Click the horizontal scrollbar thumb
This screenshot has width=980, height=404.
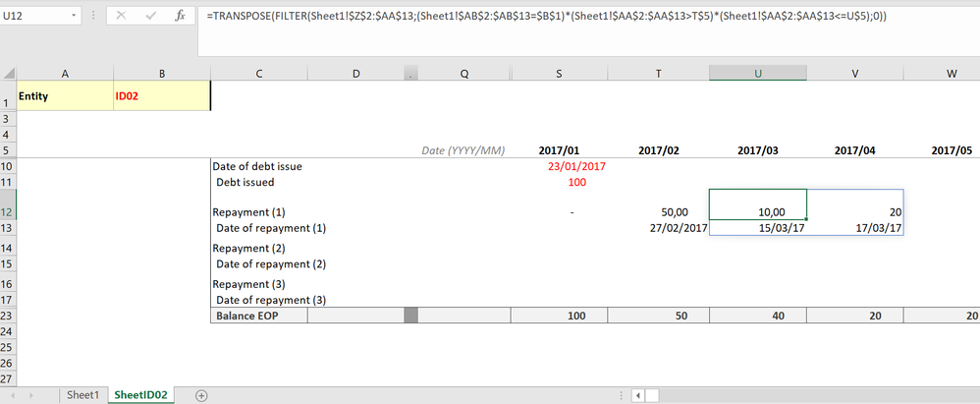[652, 395]
